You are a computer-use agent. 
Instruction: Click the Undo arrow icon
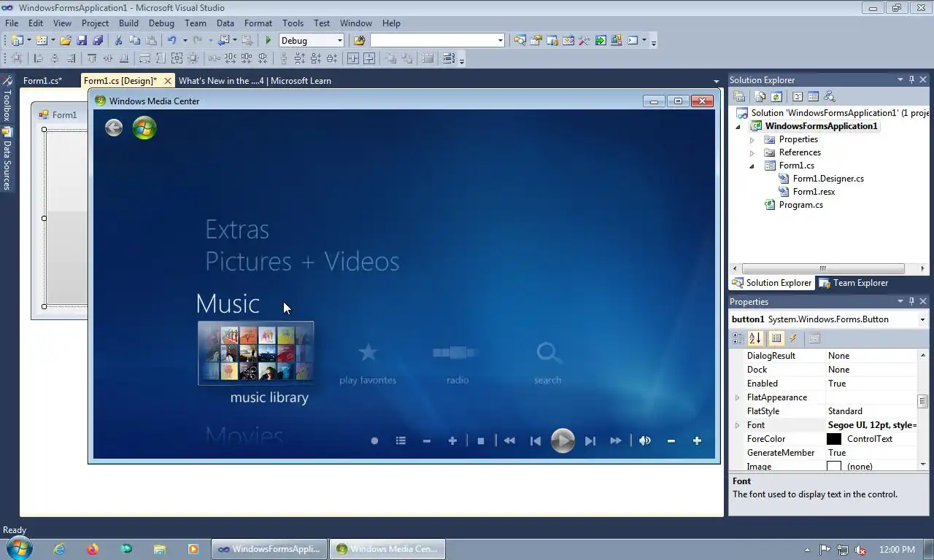coord(171,41)
